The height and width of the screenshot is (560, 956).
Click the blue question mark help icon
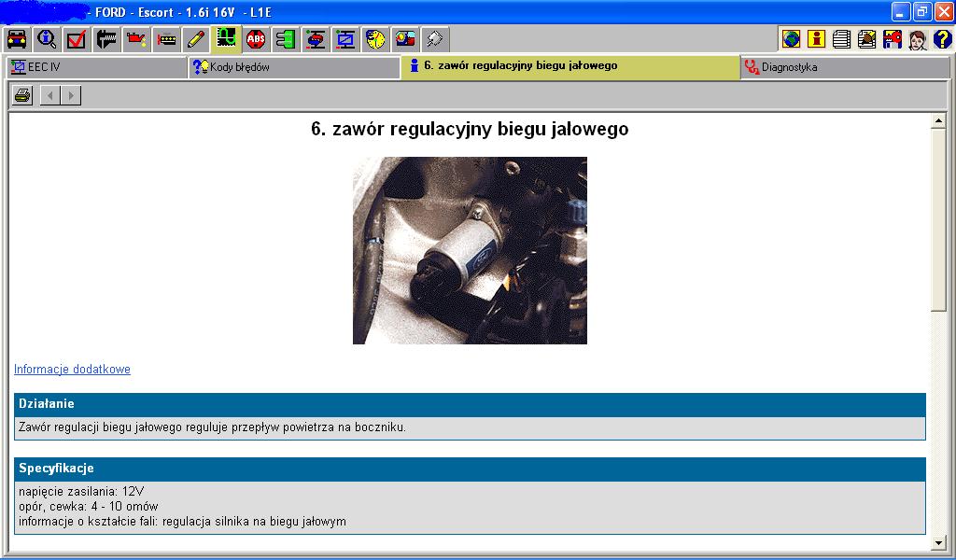[942, 39]
